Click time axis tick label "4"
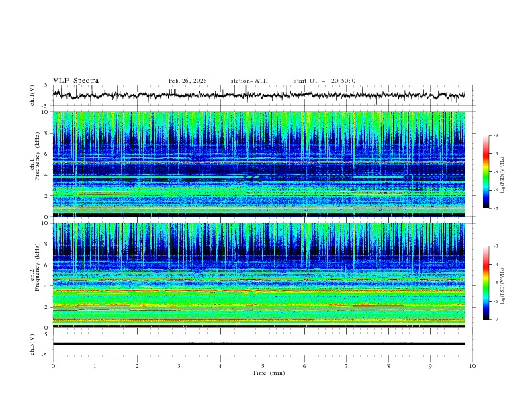The image size is (532, 411). click(x=220, y=366)
